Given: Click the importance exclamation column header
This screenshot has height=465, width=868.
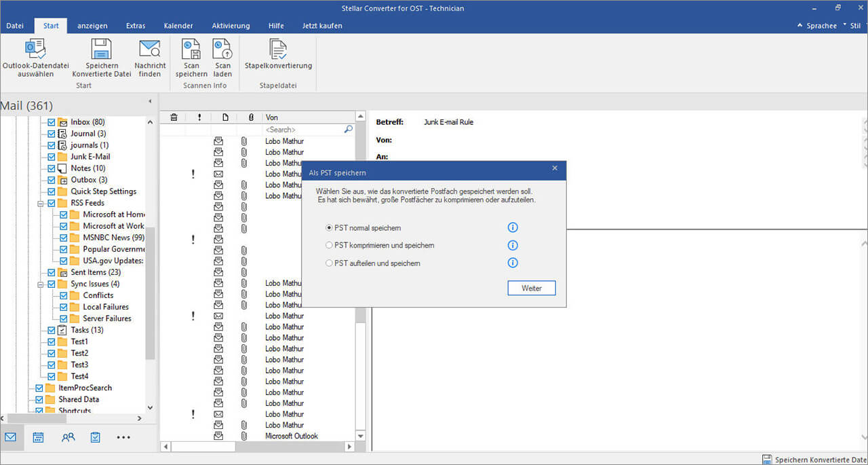Looking at the screenshot, I should pos(199,117).
